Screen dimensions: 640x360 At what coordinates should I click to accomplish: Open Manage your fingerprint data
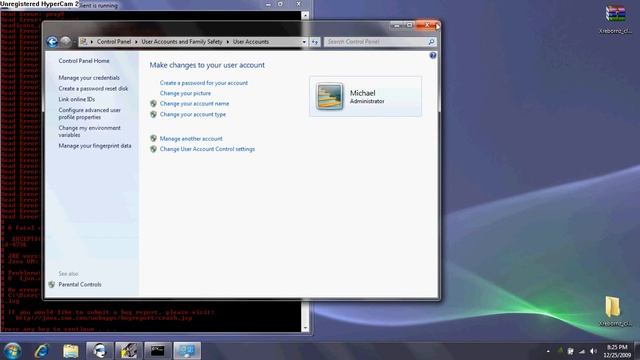[x=95, y=146]
